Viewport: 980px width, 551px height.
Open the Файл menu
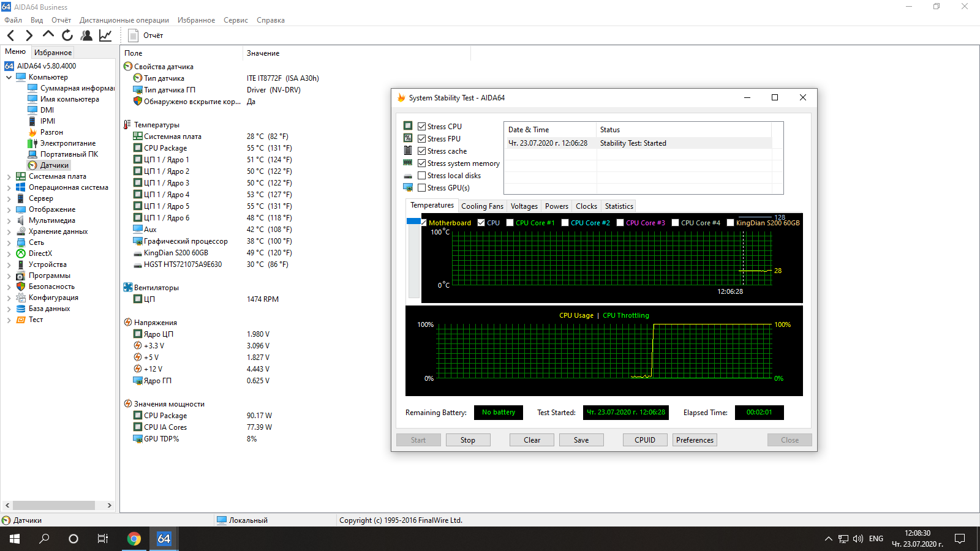(13, 20)
